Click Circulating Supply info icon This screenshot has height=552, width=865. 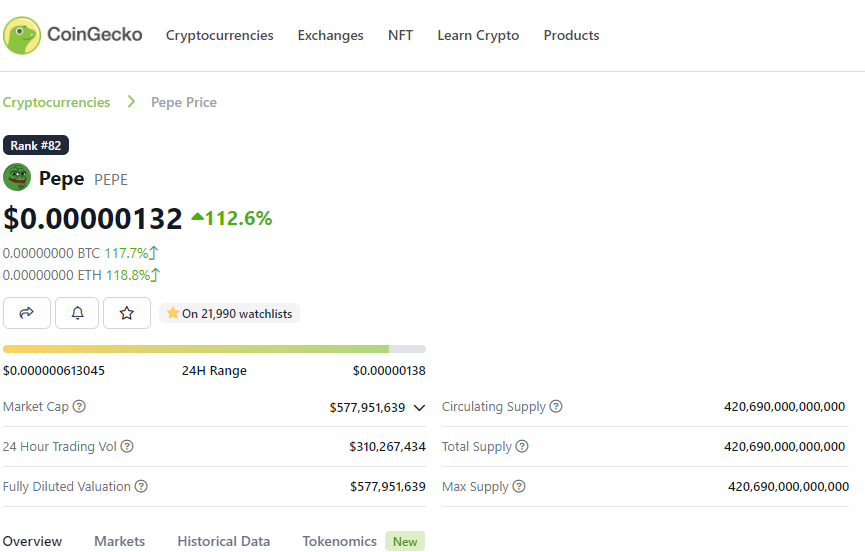pos(556,406)
